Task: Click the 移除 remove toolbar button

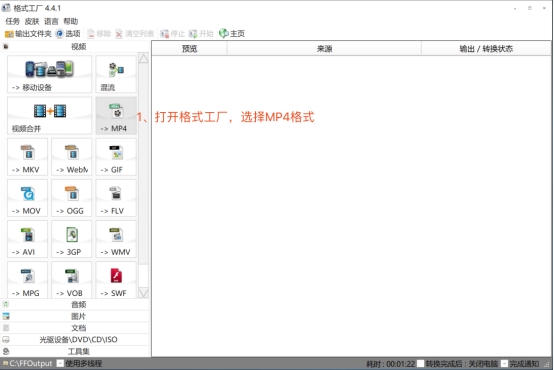Action: [99, 34]
